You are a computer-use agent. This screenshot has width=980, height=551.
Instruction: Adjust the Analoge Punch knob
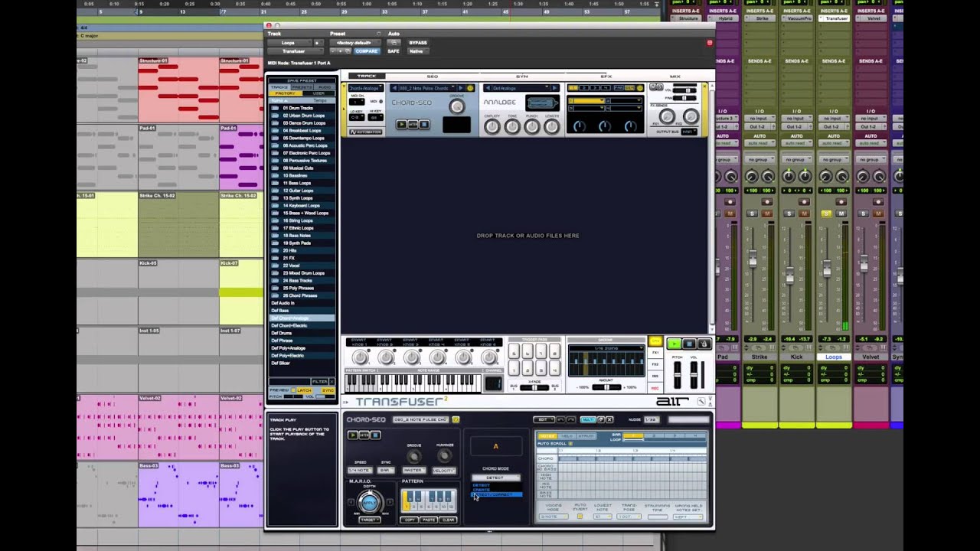pos(531,127)
